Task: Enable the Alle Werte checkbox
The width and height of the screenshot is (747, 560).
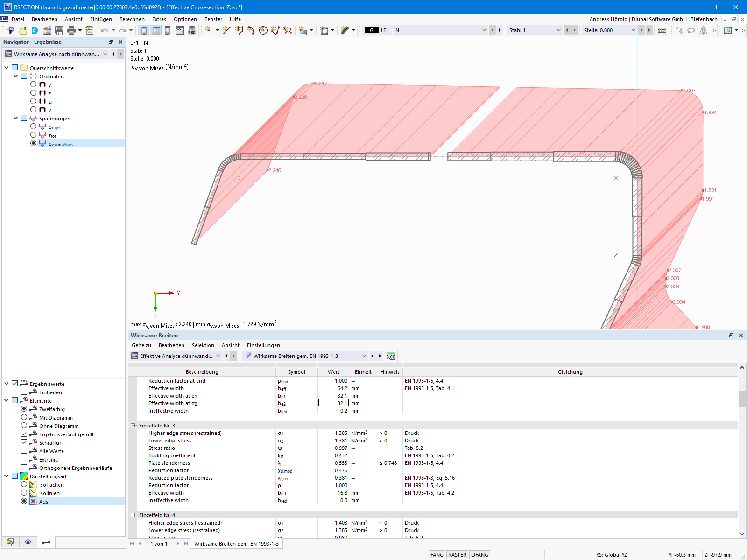Action: tap(24, 451)
